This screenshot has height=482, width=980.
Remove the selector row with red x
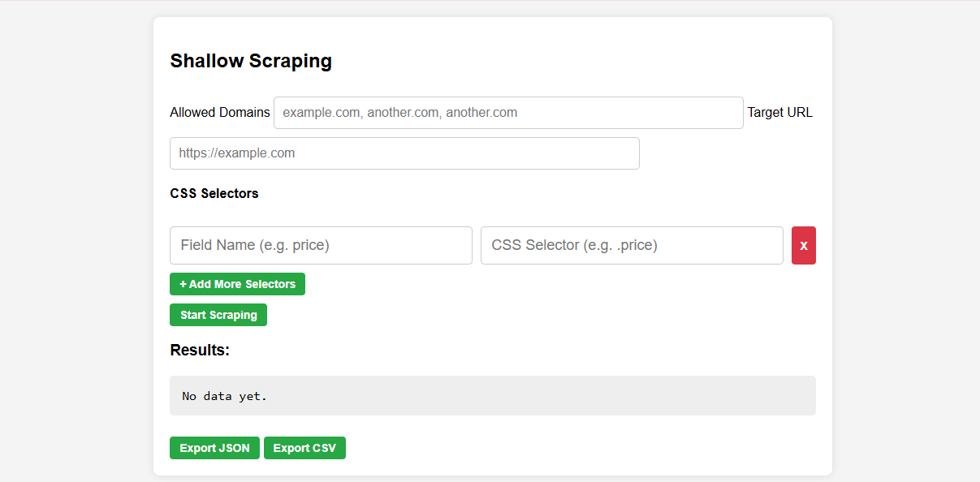(803, 245)
